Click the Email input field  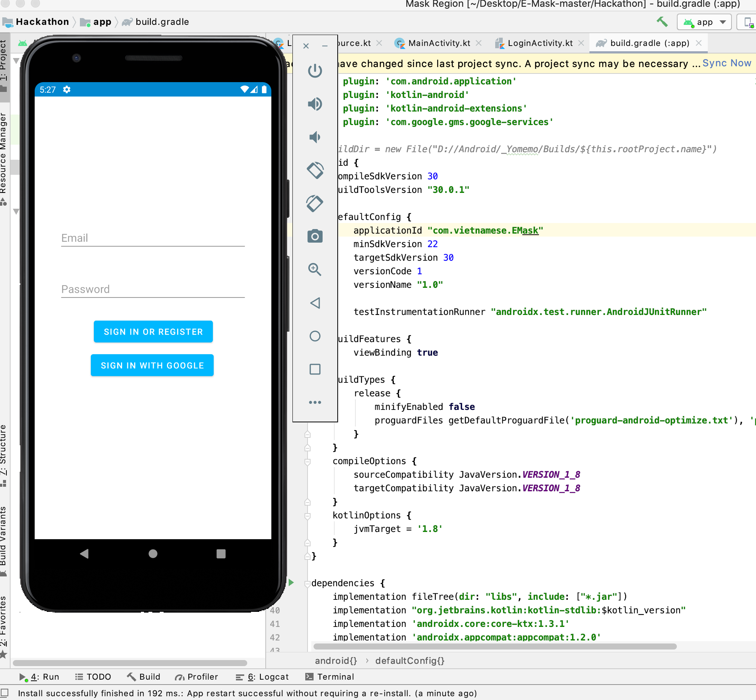click(x=153, y=238)
